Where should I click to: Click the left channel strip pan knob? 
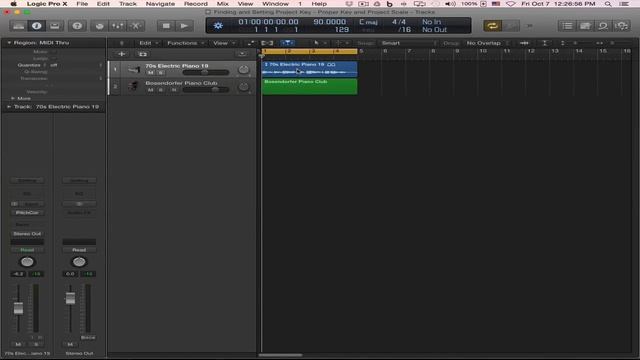(x=27, y=262)
